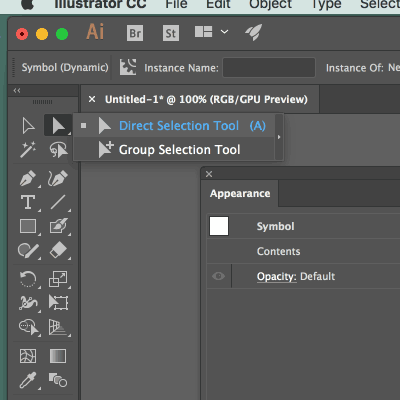
Task: Select the Eyedropper tool
Action: pyautogui.click(x=28, y=380)
